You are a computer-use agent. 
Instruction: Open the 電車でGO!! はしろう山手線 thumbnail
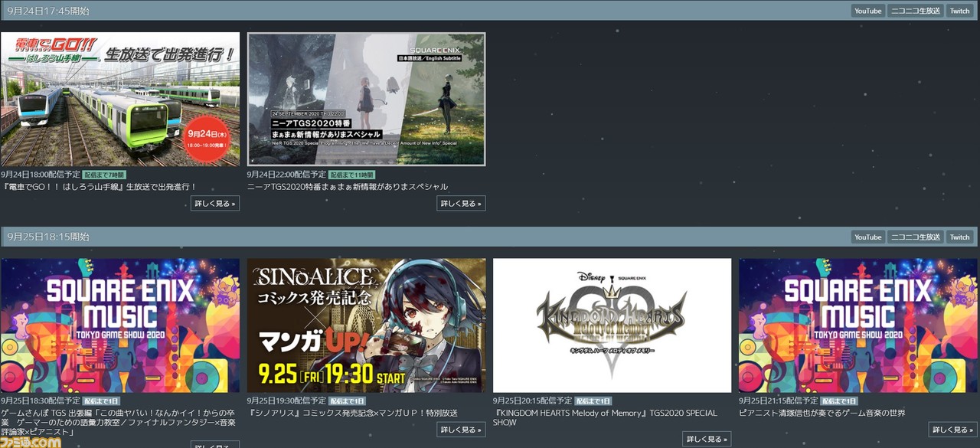click(x=120, y=99)
